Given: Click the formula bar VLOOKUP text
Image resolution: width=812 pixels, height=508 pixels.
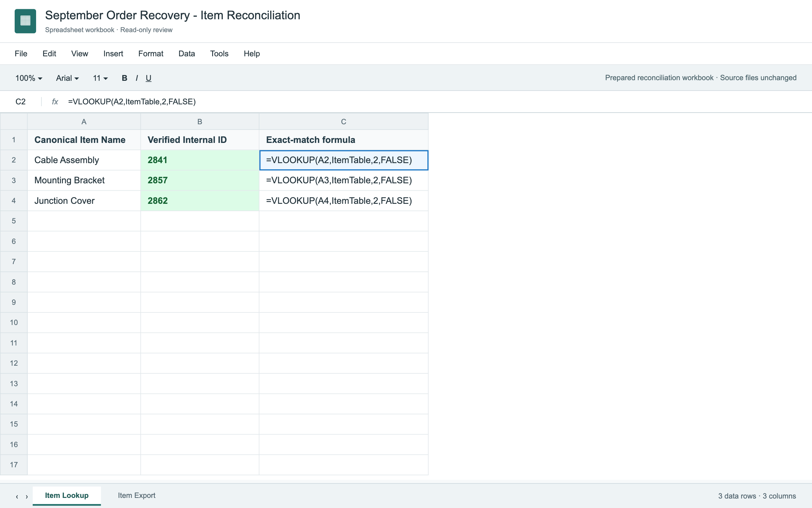Looking at the screenshot, I should point(132,102).
